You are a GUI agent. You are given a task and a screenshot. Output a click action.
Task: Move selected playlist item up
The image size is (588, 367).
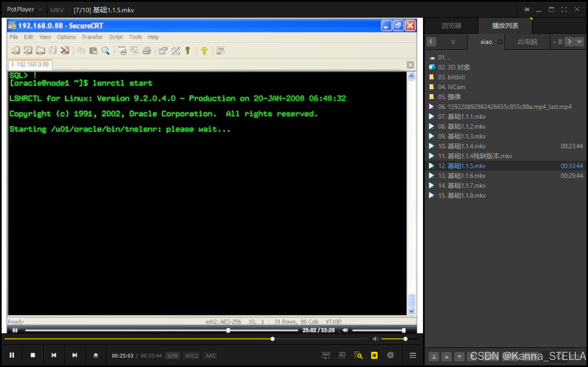point(447,357)
